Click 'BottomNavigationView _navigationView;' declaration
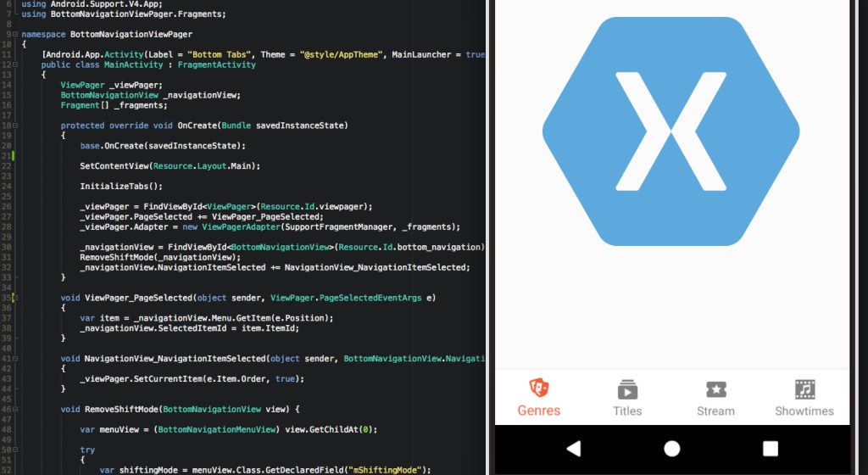The image size is (868, 475). tap(151, 95)
